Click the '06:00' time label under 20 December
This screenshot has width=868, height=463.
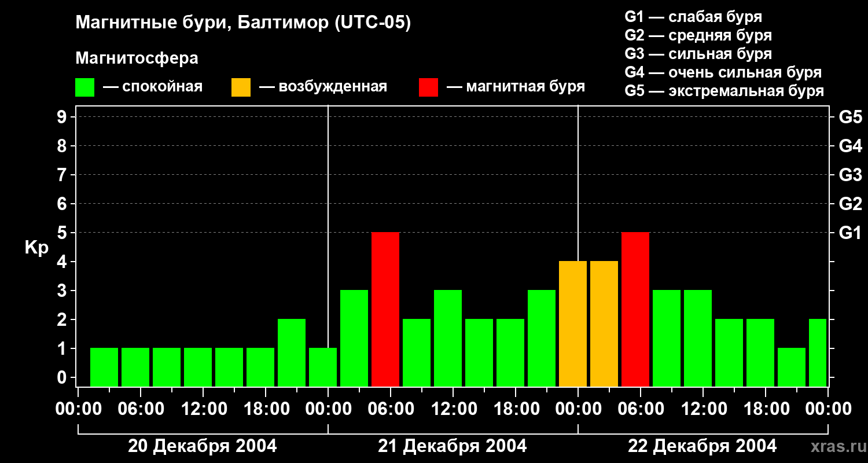[141, 409]
